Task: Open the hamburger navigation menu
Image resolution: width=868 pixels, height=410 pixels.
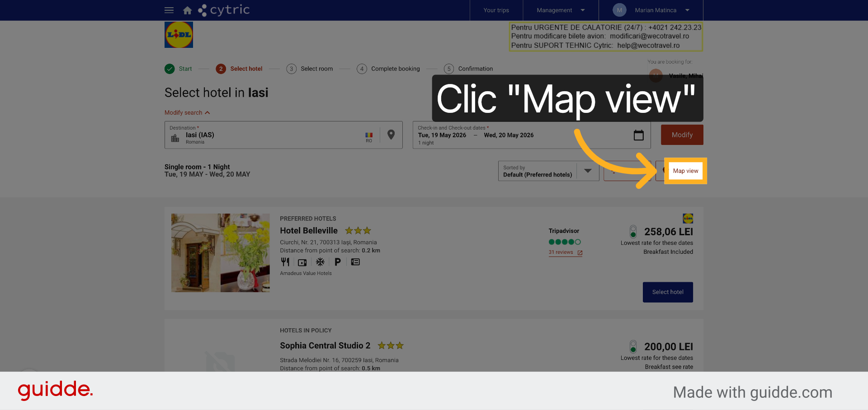Action: click(x=169, y=10)
